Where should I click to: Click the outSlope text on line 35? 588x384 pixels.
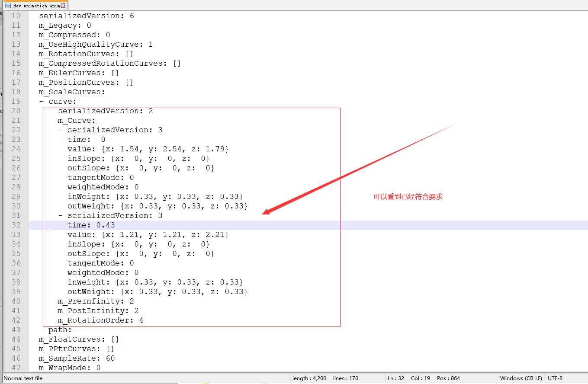pos(141,253)
